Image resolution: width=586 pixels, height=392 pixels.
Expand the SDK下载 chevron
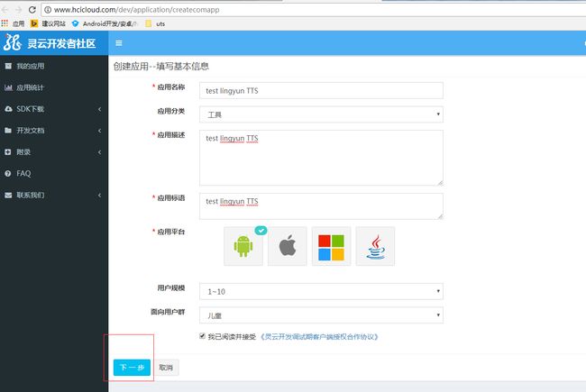point(99,109)
